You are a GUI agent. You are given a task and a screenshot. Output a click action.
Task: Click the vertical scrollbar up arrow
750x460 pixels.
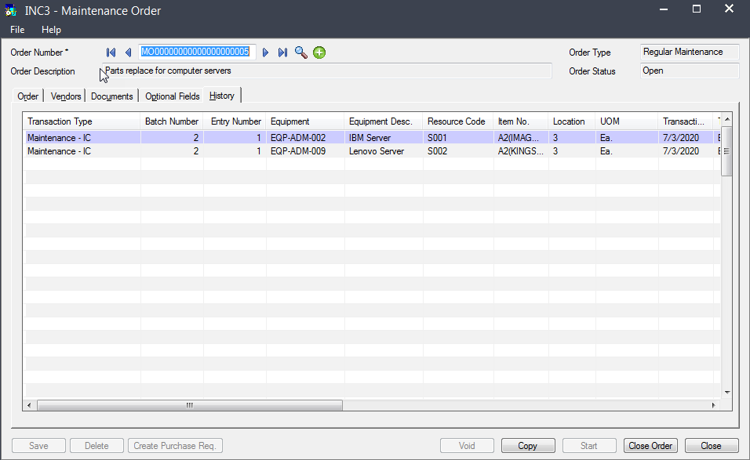pyautogui.click(x=727, y=119)
